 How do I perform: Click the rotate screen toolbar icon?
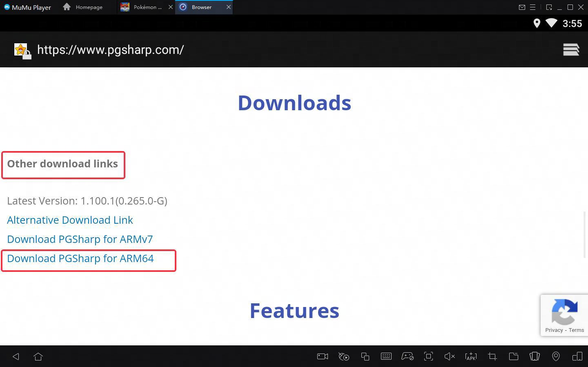[577, 356]
